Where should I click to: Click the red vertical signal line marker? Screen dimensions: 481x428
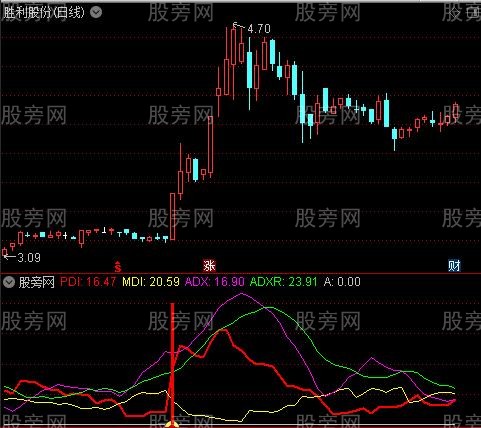click(x=172, y=362)
